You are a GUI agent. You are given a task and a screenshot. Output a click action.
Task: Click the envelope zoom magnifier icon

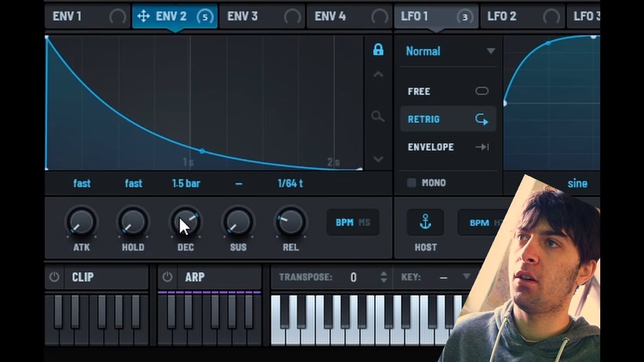(378, 117)
